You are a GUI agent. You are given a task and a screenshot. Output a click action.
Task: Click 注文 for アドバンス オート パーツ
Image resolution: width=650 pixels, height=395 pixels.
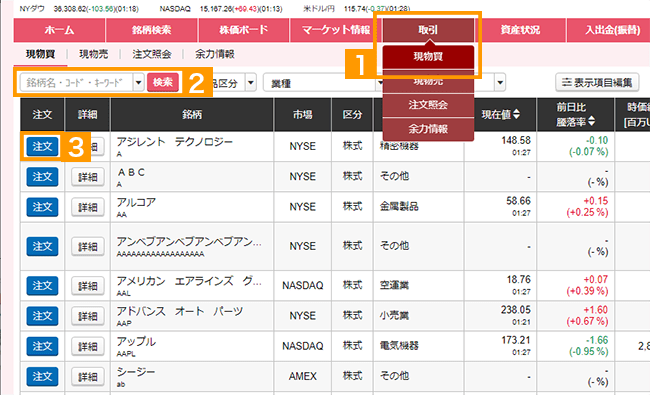tap(42, 316)
